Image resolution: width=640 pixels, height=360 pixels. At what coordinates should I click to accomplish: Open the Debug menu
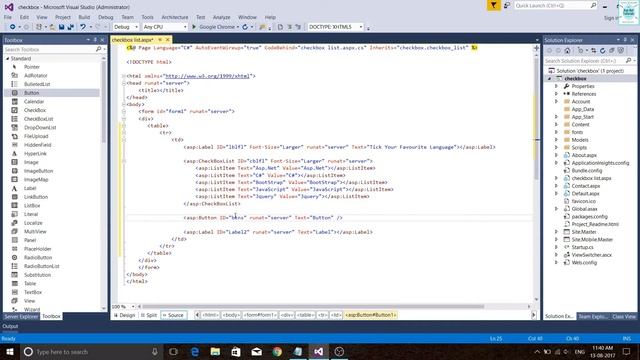[106, 17]
